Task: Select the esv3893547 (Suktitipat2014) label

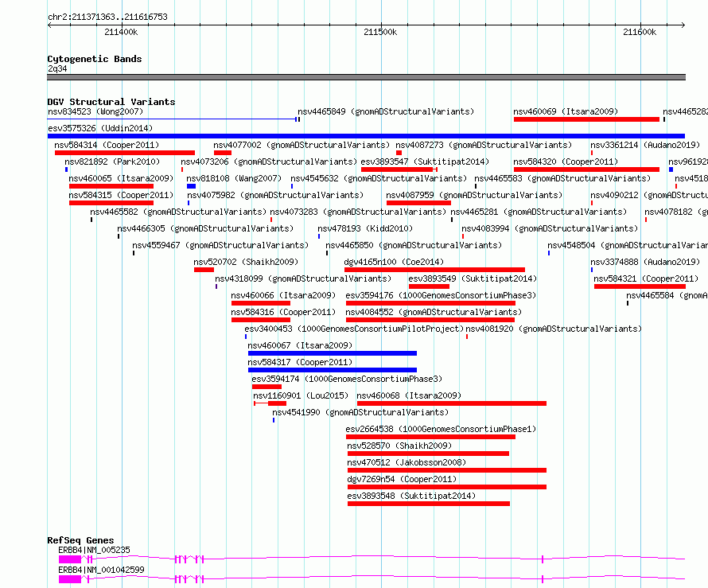Action: [425, 162]
